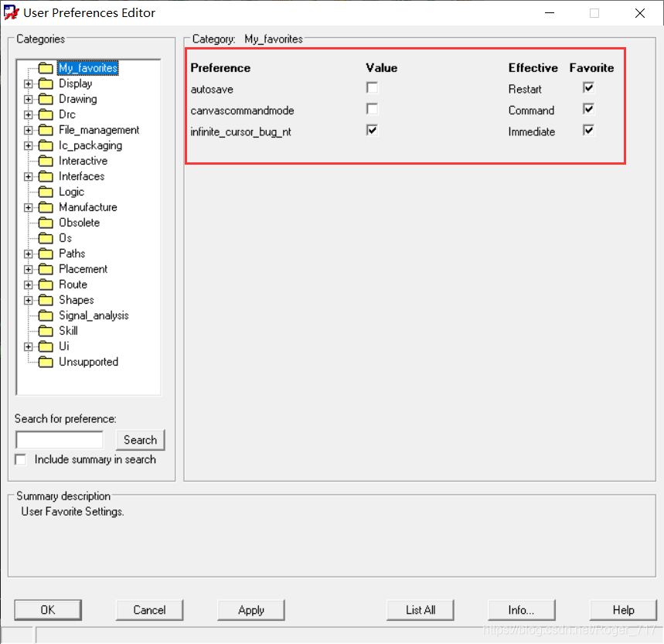664x644 pixels.
Task: Click the Unsupported folder icon
Action: point(46,362)
